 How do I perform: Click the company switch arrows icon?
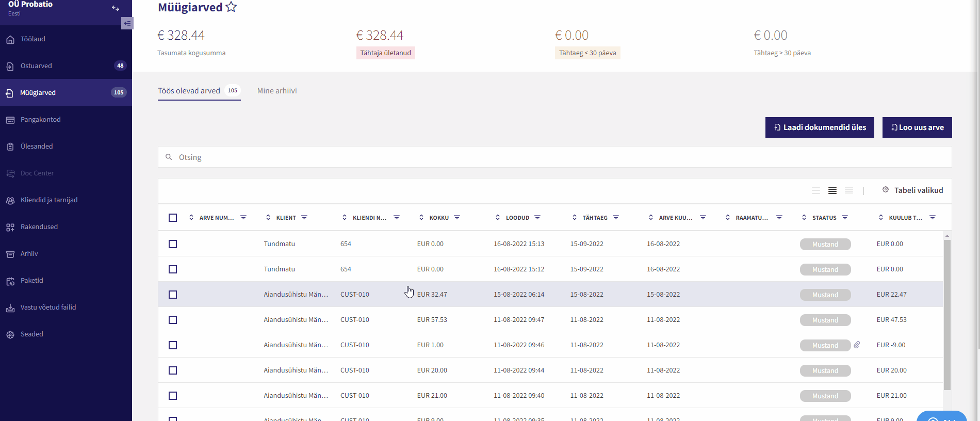[116, 8]
